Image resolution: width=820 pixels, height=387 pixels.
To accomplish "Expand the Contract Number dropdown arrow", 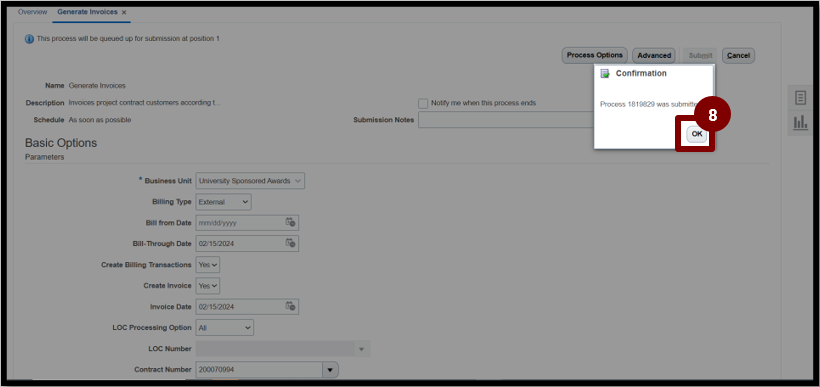I will [x=329, y=370].
